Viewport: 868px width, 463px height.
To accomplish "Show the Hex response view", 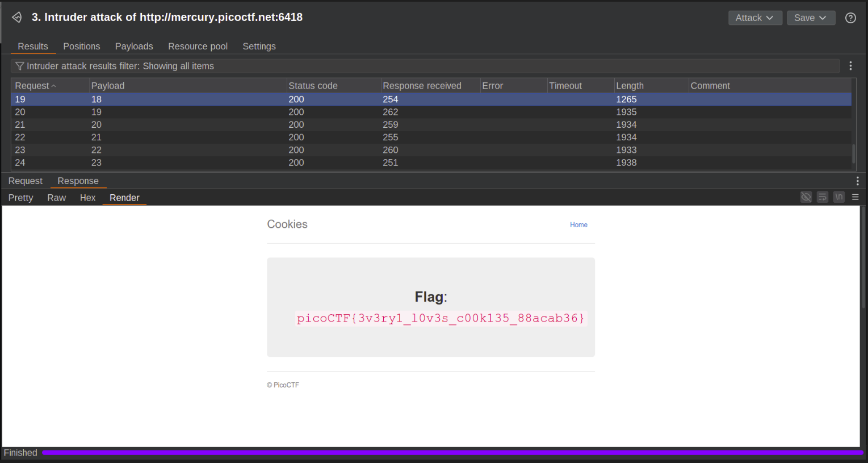I will point(88,197).
